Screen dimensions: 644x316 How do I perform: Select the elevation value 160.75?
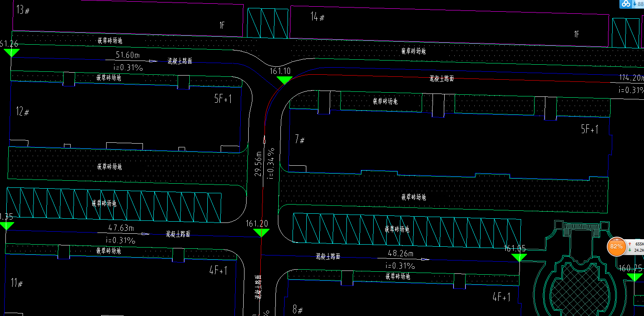pyautogui.click(x=631, y=268)
